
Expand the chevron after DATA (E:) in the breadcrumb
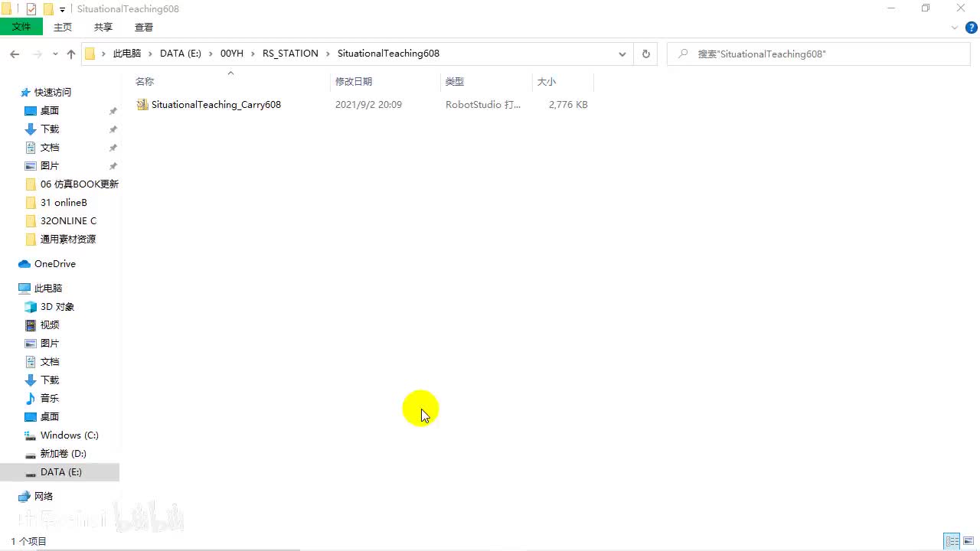click(x=211, y=54)
